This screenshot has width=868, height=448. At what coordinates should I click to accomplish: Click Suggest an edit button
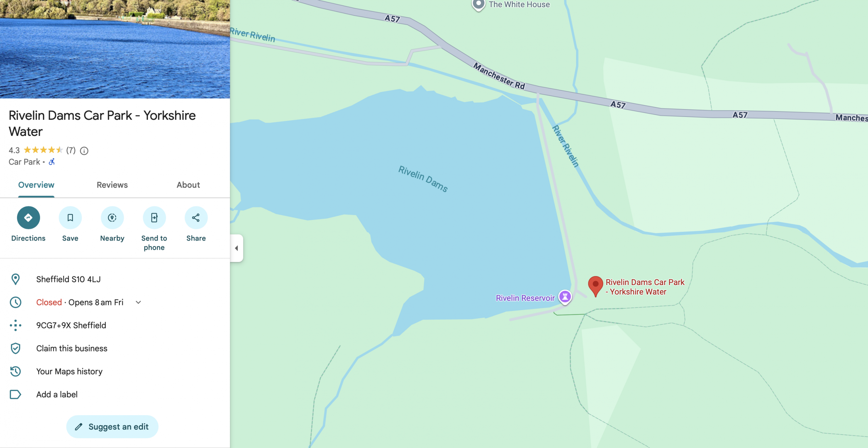click(112, 427)
